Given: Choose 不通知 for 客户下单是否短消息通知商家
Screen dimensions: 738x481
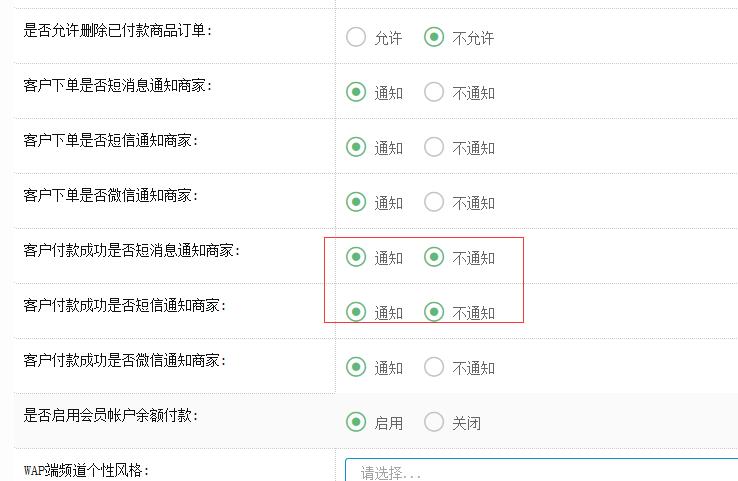Looking at the screenshot, I should 434,93.
